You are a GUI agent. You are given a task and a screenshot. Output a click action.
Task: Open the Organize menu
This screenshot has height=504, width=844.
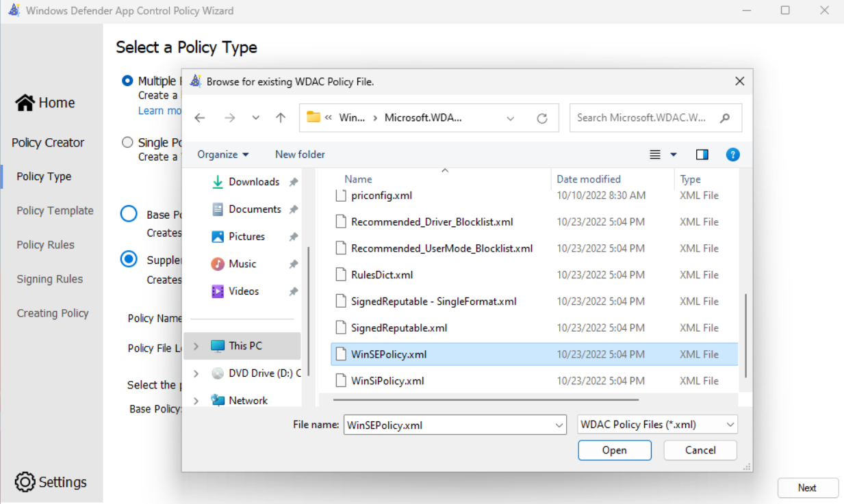tap(223, 155)
